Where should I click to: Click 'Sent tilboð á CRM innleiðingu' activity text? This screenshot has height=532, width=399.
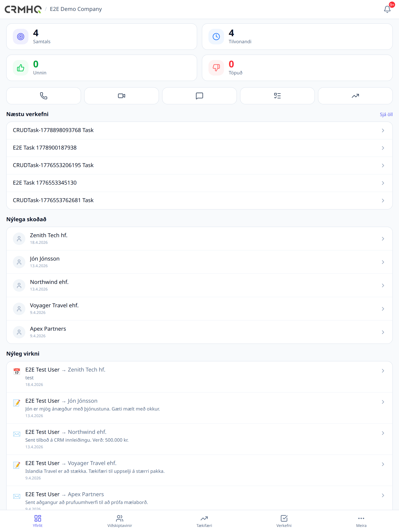tap(77, 440)
